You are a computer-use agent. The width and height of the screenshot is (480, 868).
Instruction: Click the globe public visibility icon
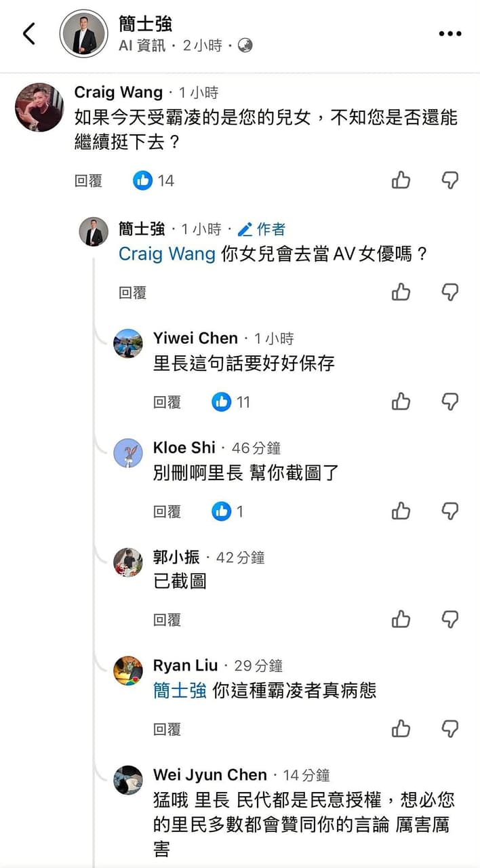tap(245, 45)
